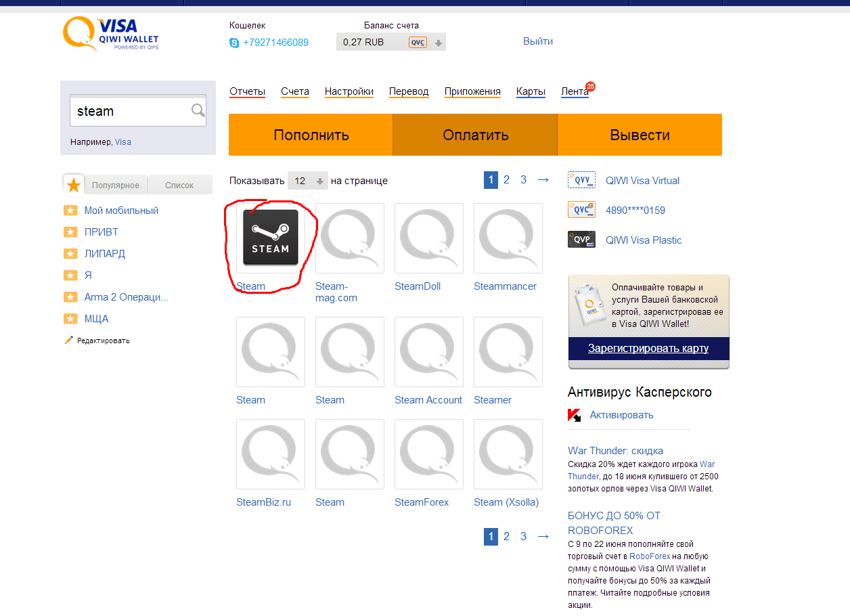Click the bottom next page arrow
Image resolution: width=850 pixels, height=616 pixels.
tap(543, 536)
